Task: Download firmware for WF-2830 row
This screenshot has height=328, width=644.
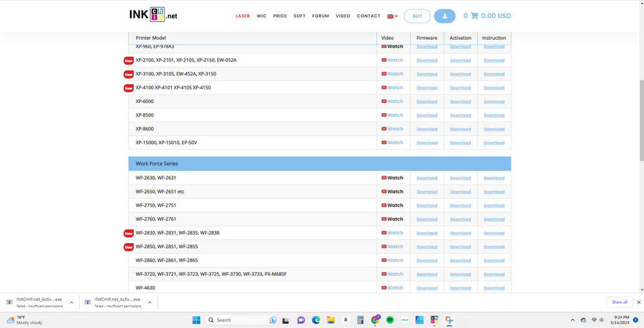Action: tap(427, 233)
